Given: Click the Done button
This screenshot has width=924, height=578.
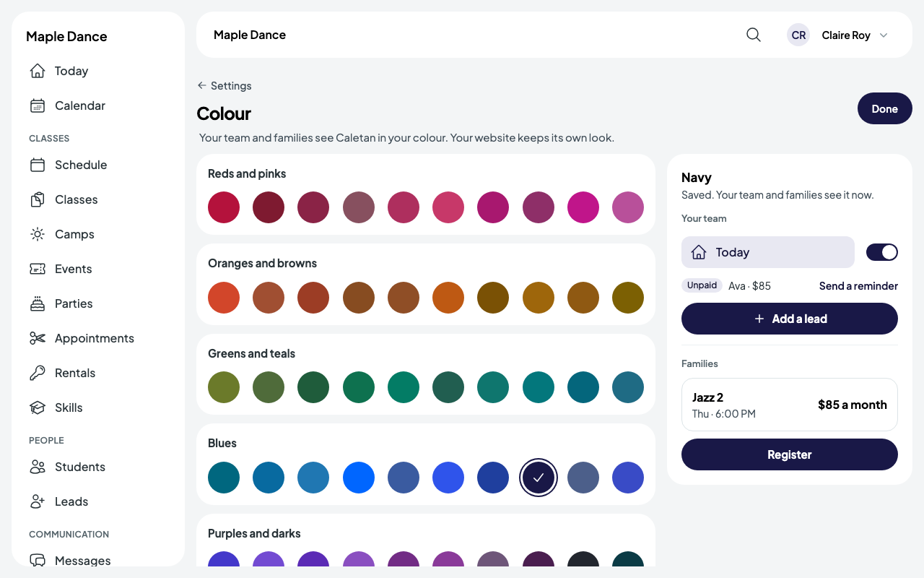Looking at the screenshot, I should tap(885, 108).
